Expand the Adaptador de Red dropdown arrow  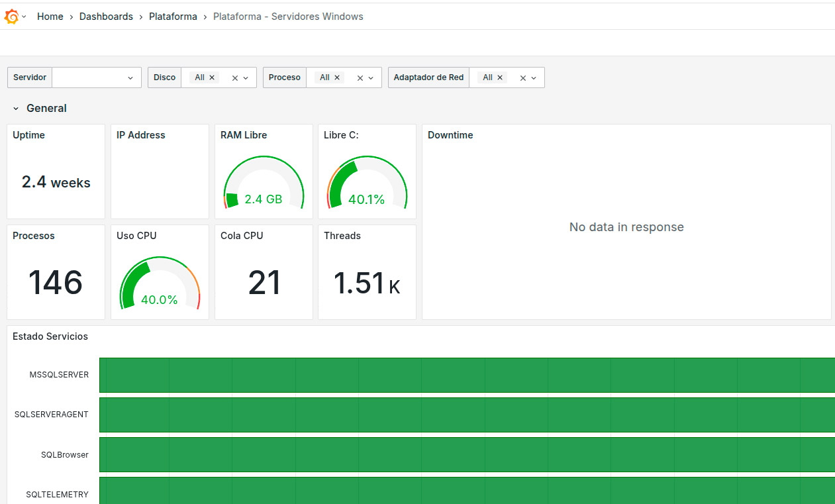(x=534, y=78)
